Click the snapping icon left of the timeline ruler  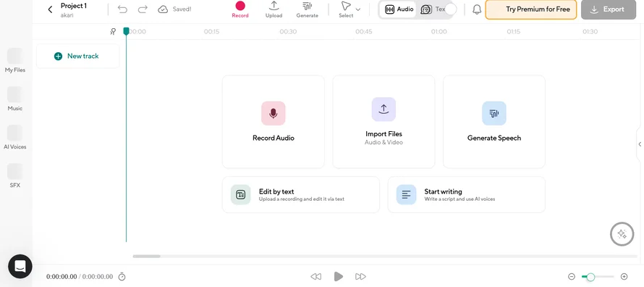click(114, 31)
